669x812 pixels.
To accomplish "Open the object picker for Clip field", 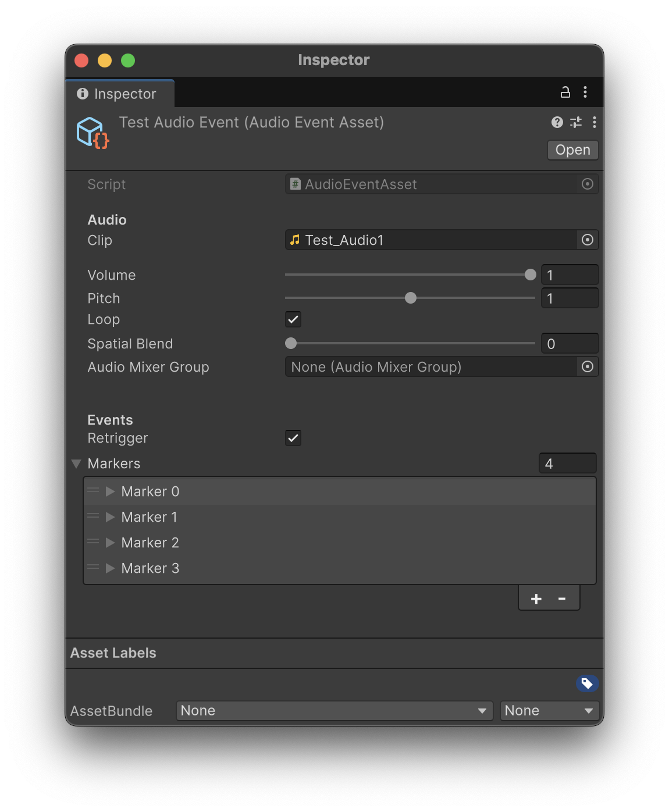I will point(588,240).
